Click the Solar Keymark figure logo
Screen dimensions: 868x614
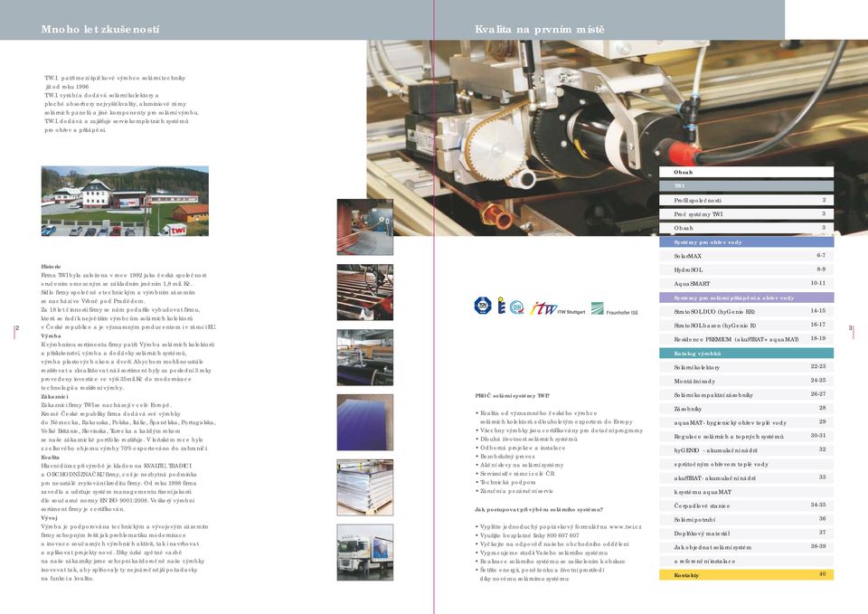[x=502, y=306]
